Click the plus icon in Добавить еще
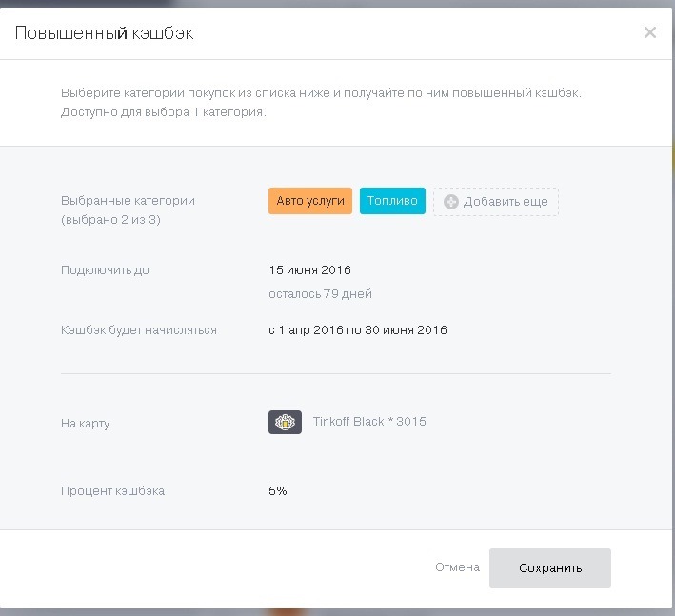The width and height of the screenshot is (675, 616). pos(450,202)
